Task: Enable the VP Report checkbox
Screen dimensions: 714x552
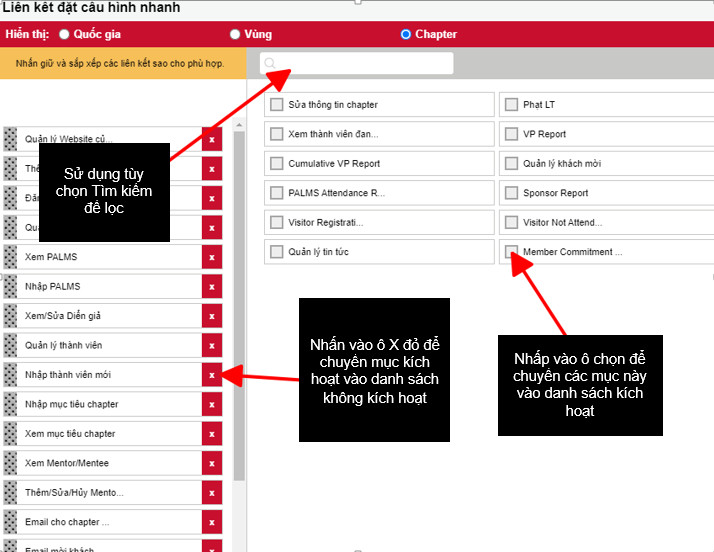Action: point(511,134)
